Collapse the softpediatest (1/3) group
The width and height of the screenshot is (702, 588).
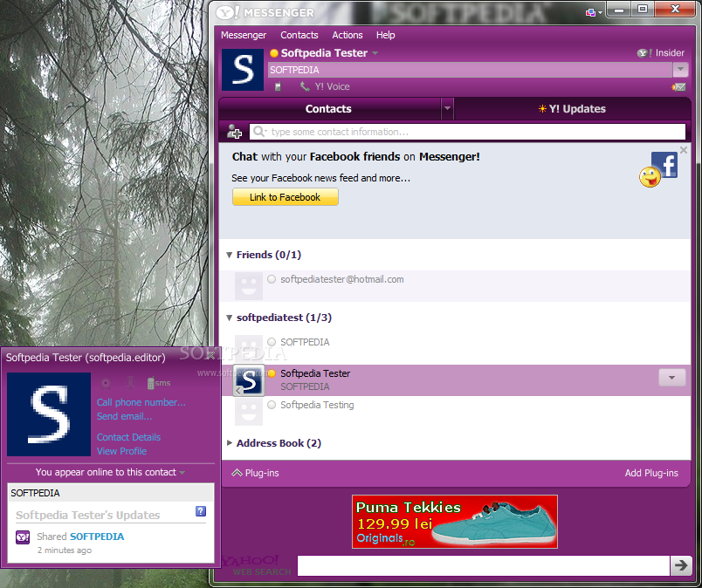tap(230, 318)
